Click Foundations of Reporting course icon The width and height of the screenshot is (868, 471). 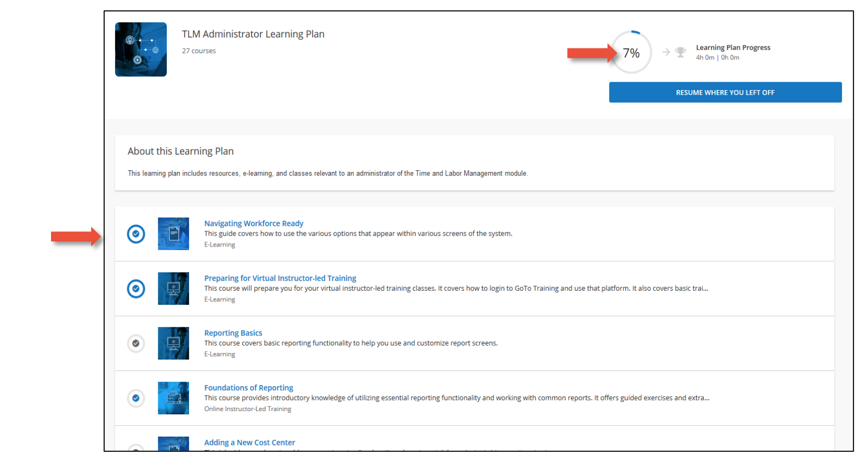coord(173,398)
